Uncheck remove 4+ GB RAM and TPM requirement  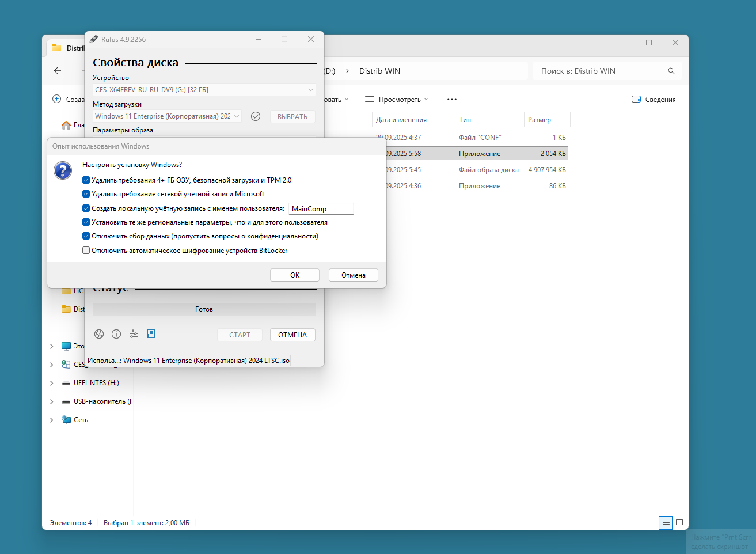(x=86, y=180)
